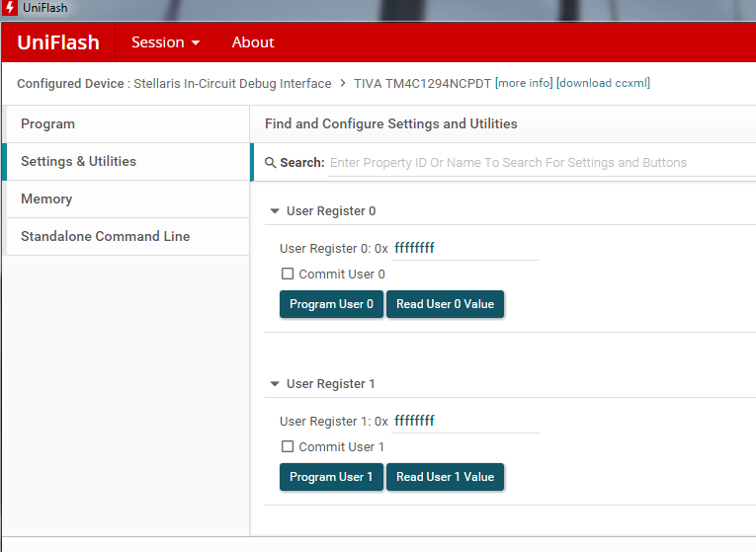The height and width of the screenshot is (552, 756).
Task: Open the more info link
Action: 524,84
